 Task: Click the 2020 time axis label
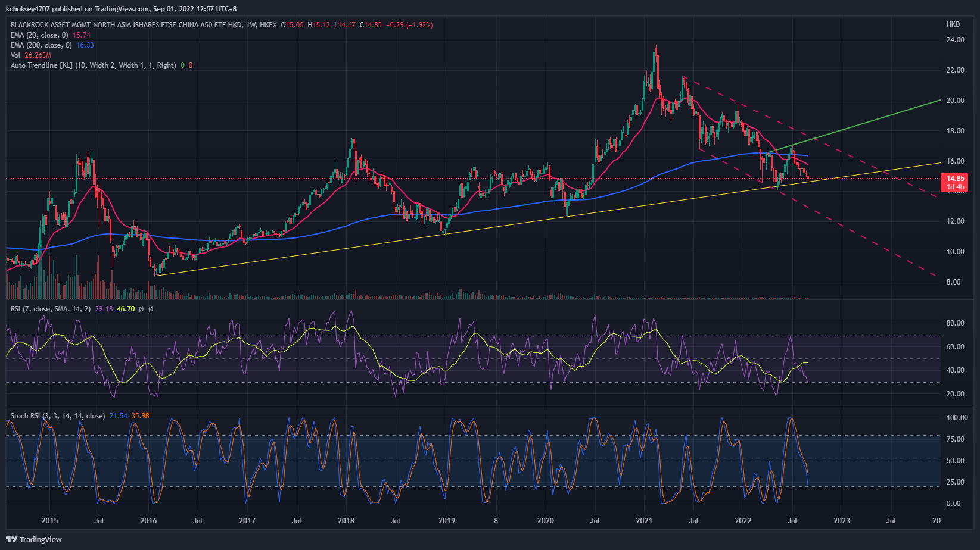546,521
